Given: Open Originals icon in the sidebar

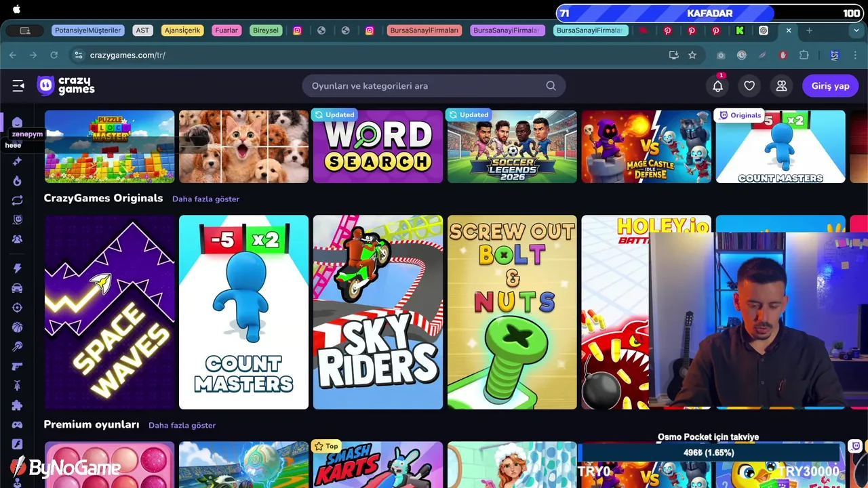Looking at the screenshot, I should click(17, 220).
